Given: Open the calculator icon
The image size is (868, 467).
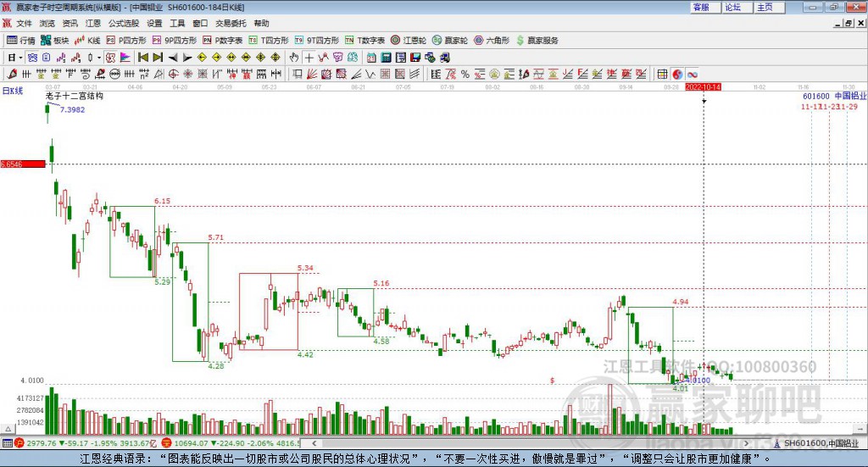Looking at the screenshot, I should 386,58.
